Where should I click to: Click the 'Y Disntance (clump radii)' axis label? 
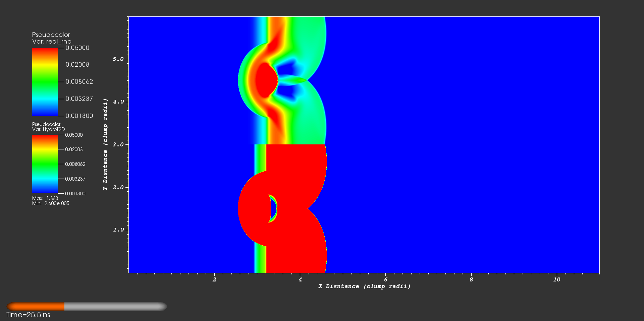click(x=105, y=144)
